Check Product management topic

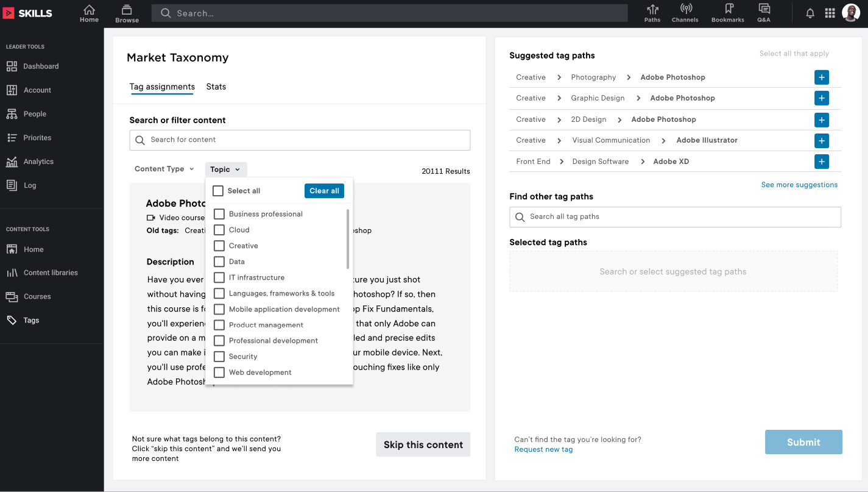coord(219,325)
